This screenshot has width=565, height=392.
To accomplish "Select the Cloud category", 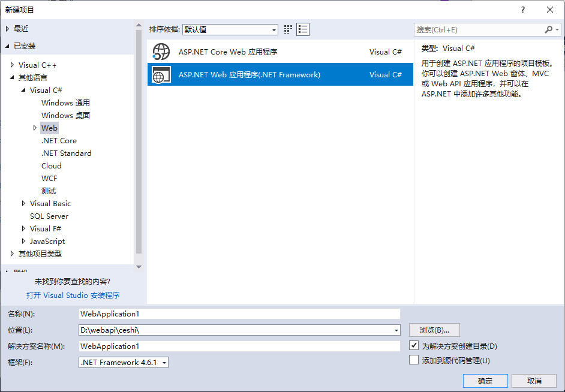I will 52,165.
